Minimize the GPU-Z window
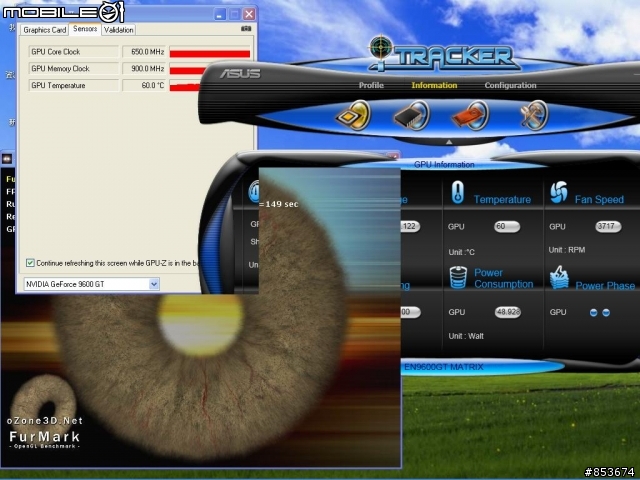This screenshot has width=640, height=480. [x=220, y=14]
